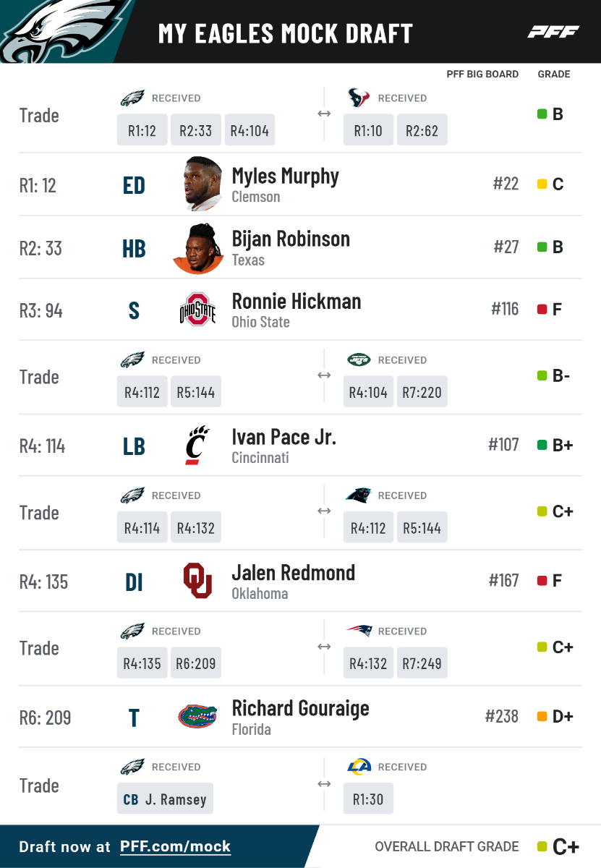Open the PFF.com/mock link
Image resolution: width=601 pixels, height=868 pixels.
175,846
